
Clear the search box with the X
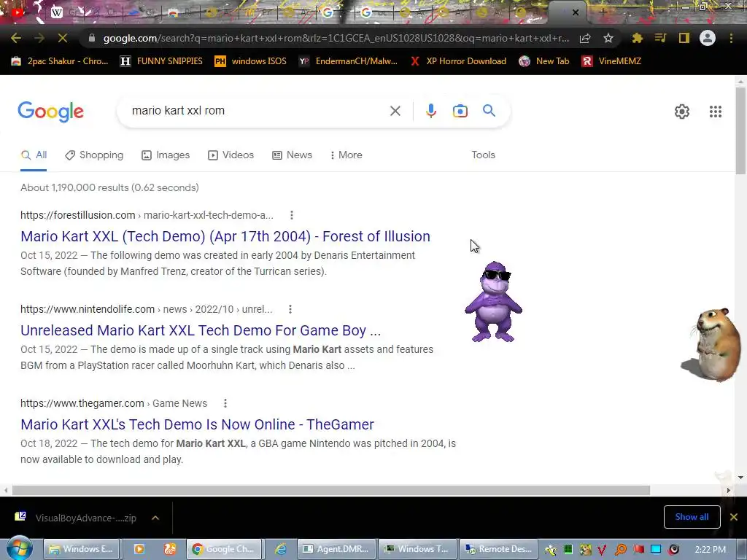coord(395,111)
